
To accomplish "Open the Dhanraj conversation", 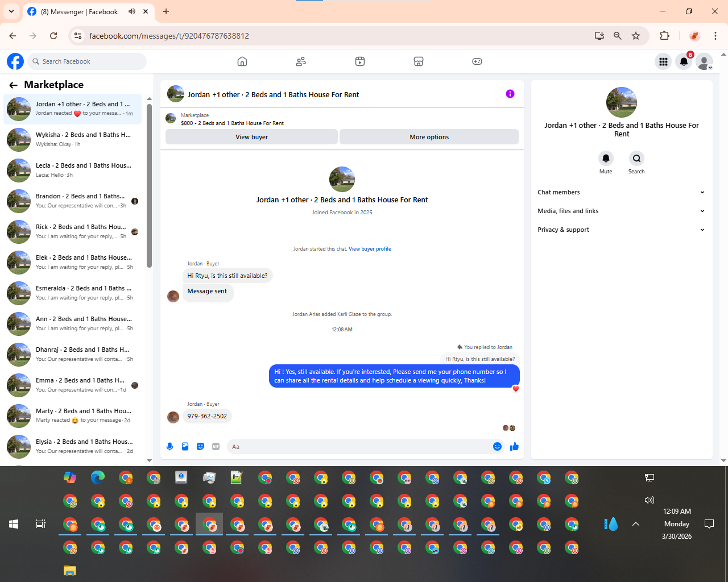I will pos(73,355).
